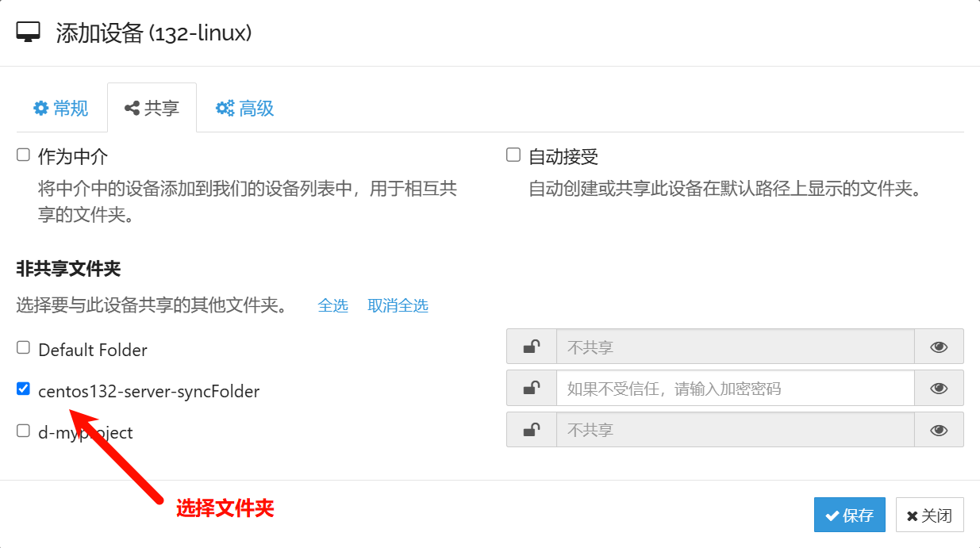Enable the 自动接受 checkbox
Image resolution: width=980 pixels, height=548 pixels.
(513, 155)
